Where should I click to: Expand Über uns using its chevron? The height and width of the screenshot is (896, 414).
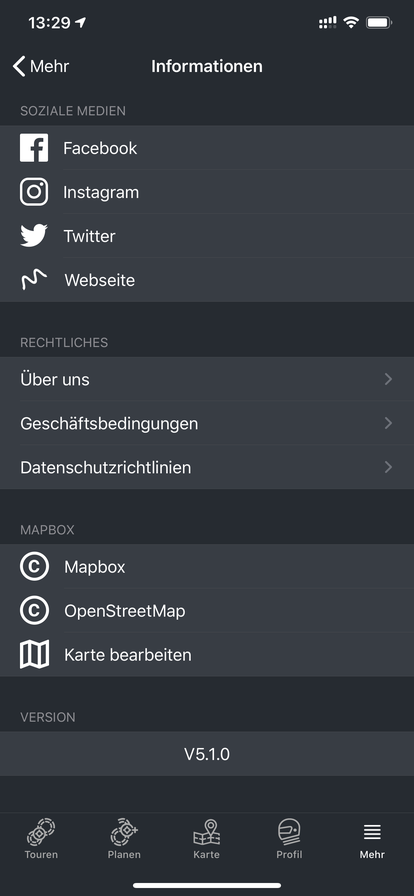tap(388, 379)
